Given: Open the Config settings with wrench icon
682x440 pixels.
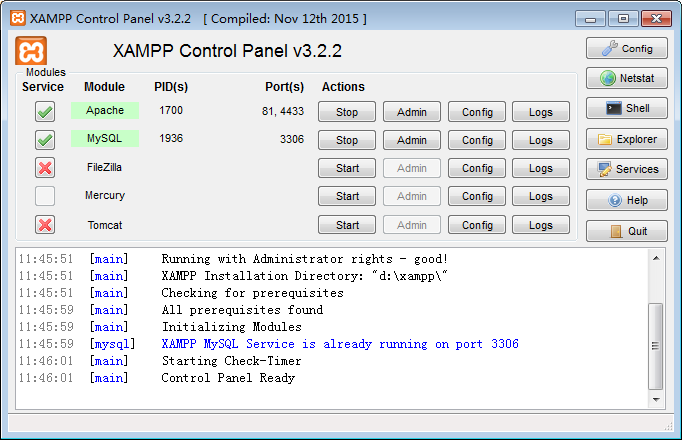Looking at the screenshot, I should [x=626, y=48].
